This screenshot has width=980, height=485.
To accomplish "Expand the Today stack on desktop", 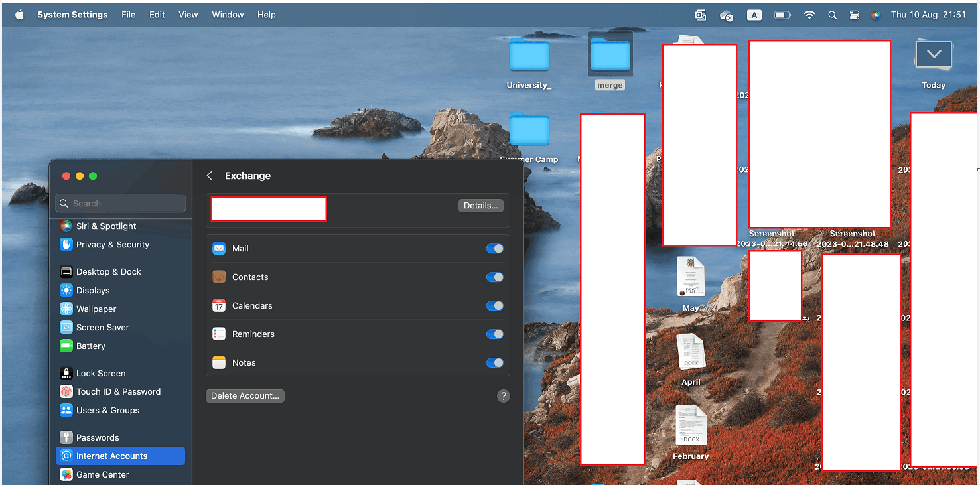I will (x=934, y=54).
